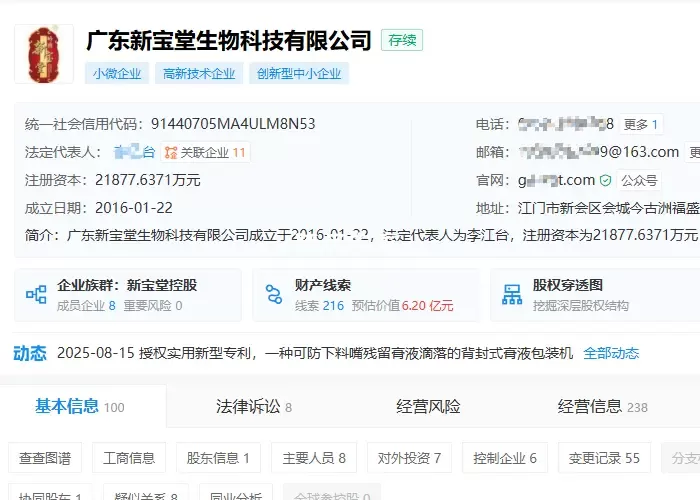Open the patent news dynamic entry
Image resolution: width=700 pixels, height=500 pixels.
pos(315,353)
